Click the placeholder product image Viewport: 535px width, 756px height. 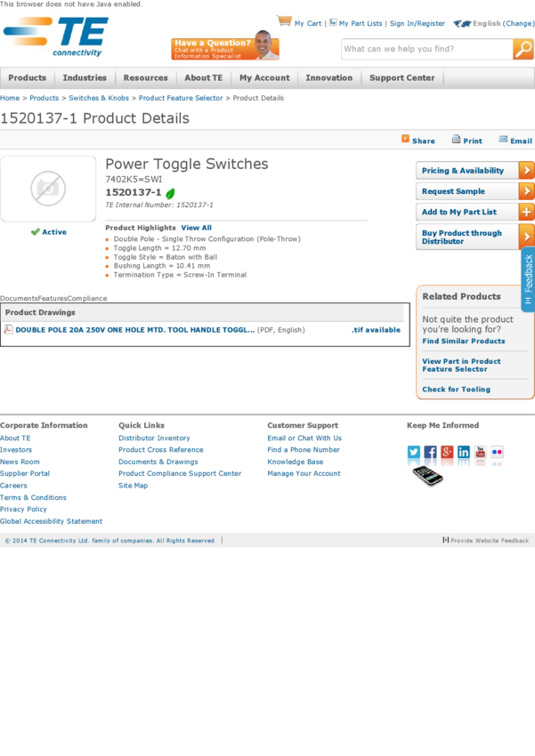pos(48,189)
